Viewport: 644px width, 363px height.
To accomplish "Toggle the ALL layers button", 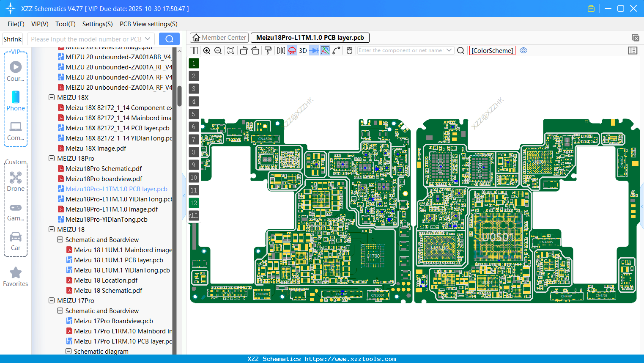I will [x=193, y=216].
